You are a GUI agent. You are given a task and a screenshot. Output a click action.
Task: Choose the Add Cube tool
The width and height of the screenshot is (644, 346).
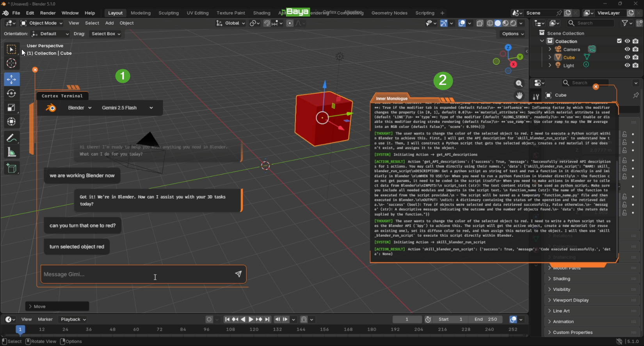coord(11,168)
